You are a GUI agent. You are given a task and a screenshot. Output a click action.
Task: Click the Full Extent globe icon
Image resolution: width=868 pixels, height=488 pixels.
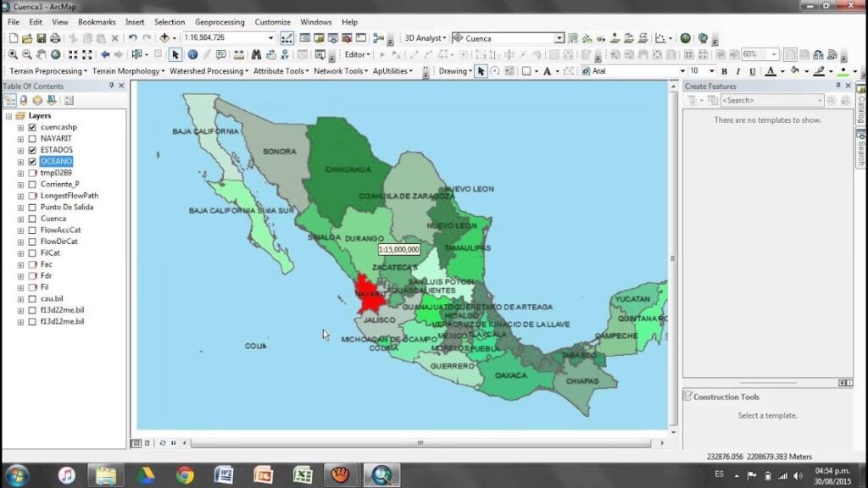(x=55, y=54)
